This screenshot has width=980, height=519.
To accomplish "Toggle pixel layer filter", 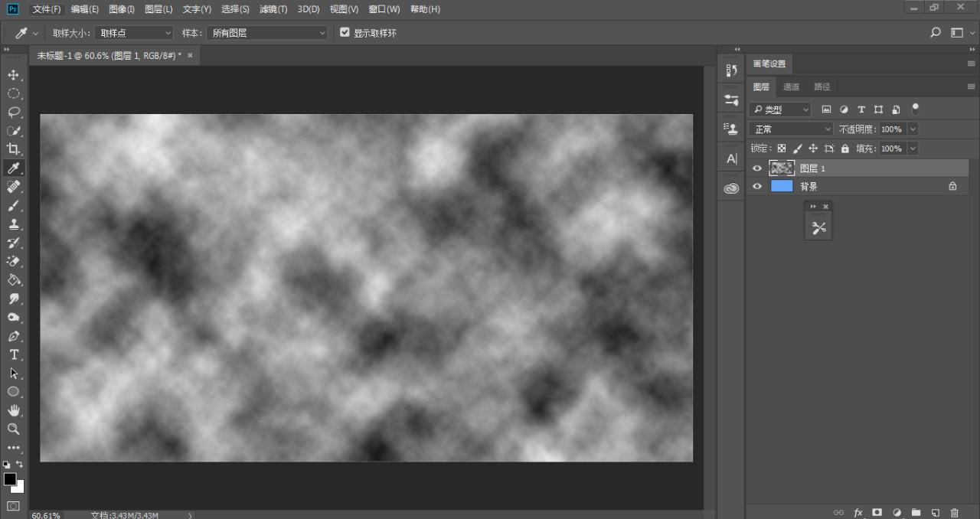I will tap(826, 109).
